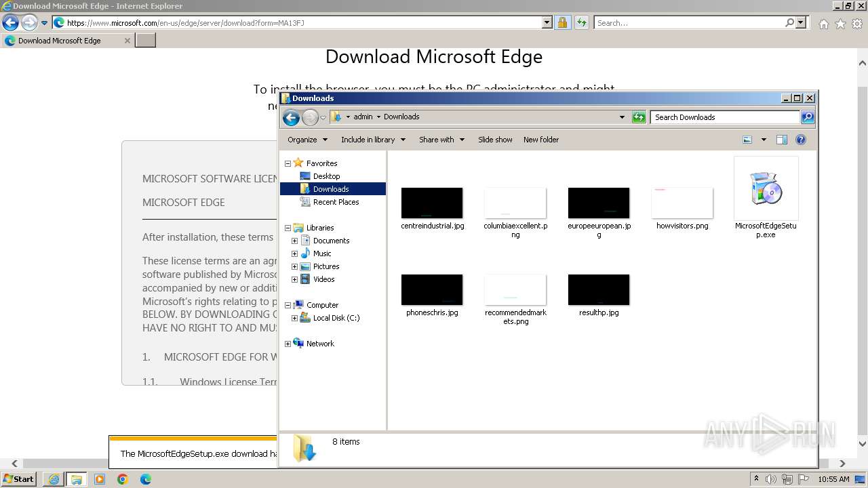
Task: Open the views options dropdown arrow
Action: point(764,140)
